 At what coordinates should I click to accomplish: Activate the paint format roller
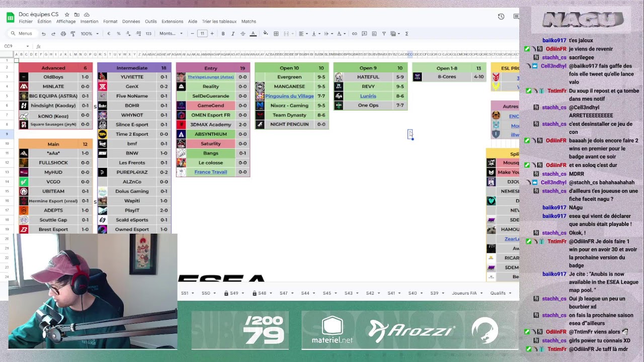(x=72, y=34)
